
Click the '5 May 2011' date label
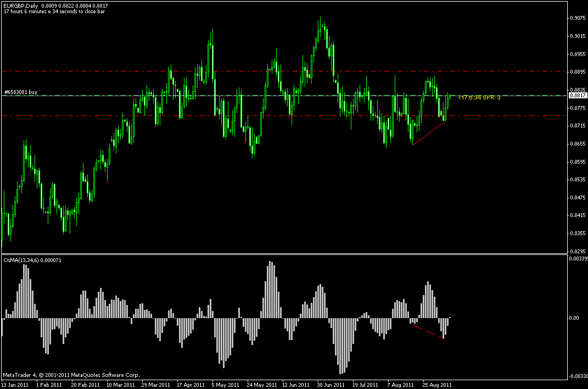click(226, 385)
